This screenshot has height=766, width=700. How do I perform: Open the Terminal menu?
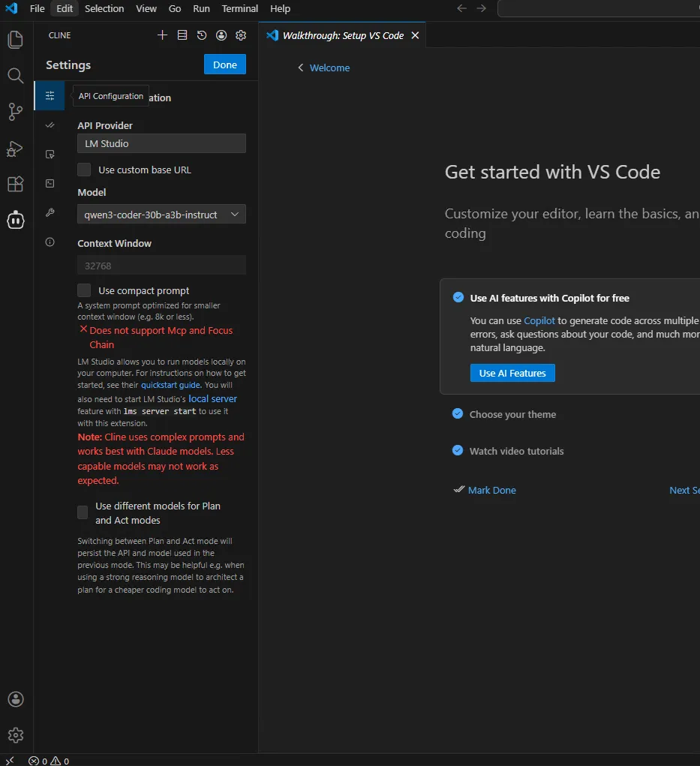240,8
